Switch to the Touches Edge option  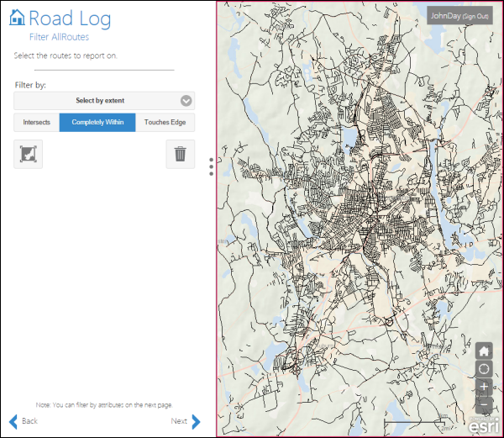pyautogui.click(x=165, y=123)
